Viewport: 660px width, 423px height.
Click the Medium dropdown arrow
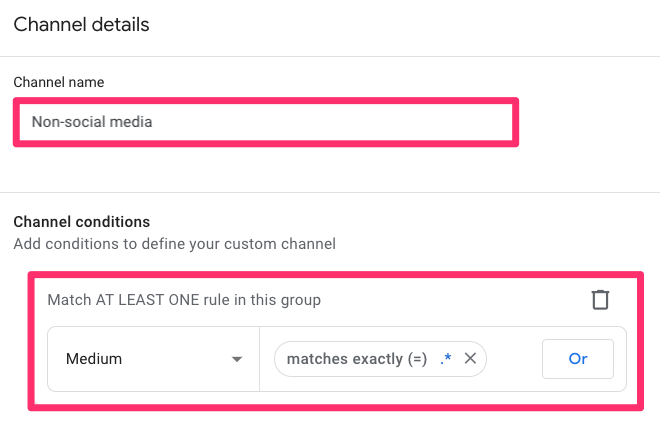[237, 359]
